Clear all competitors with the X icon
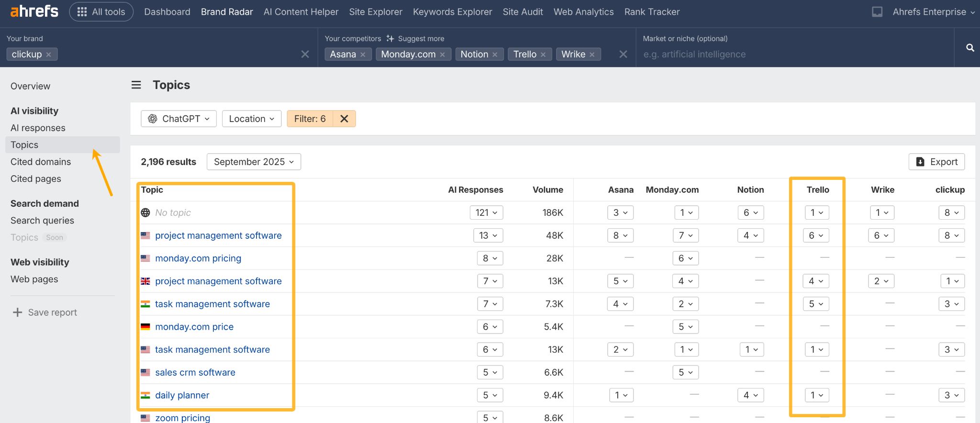The image size is (980, 423). [x=623, y=55]
